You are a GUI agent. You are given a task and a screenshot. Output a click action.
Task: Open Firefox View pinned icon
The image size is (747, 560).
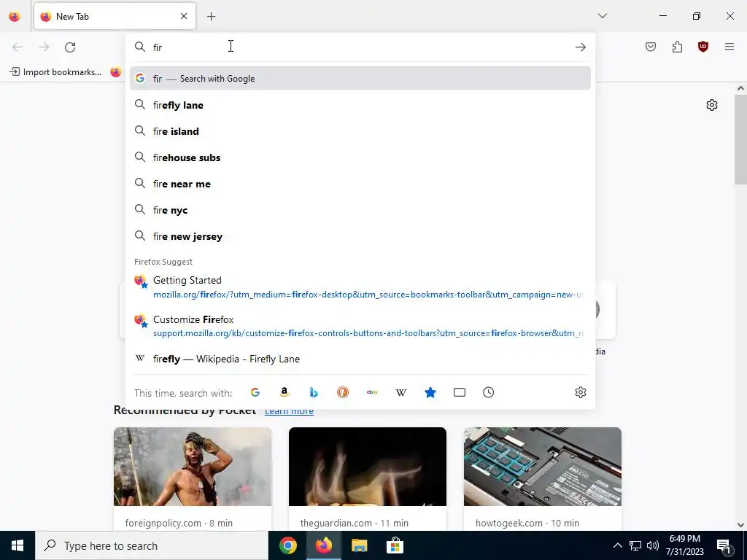coord(15,17)
